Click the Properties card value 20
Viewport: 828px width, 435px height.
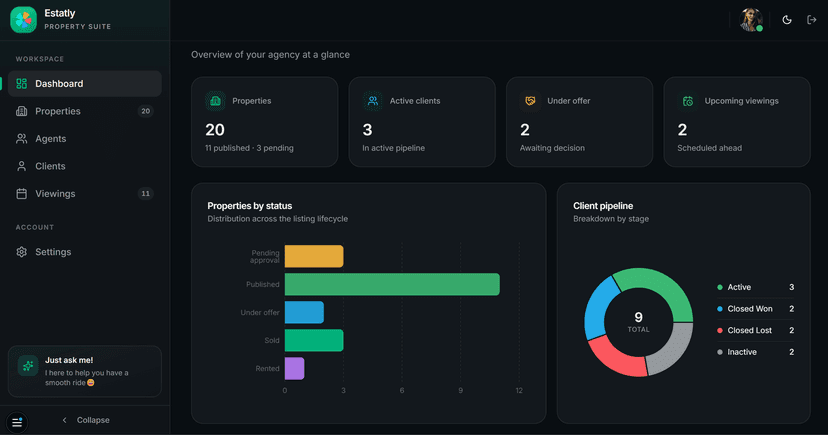point(215,129)
